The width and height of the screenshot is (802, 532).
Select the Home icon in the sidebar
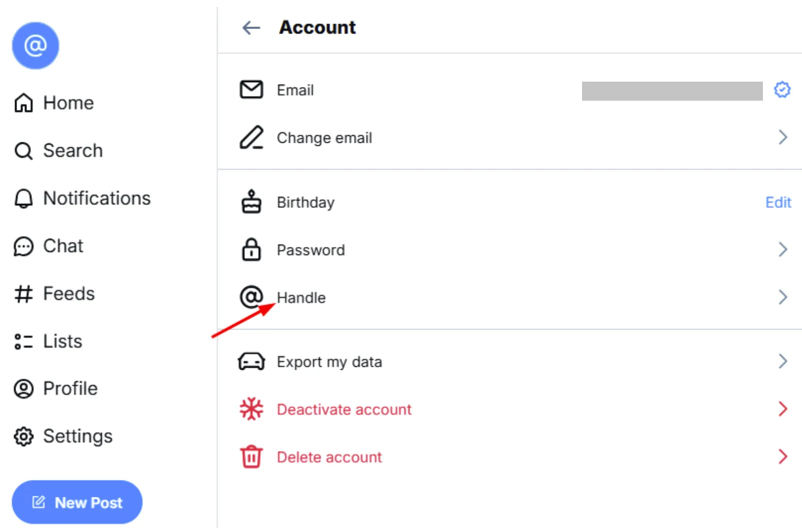pos(23,103)
